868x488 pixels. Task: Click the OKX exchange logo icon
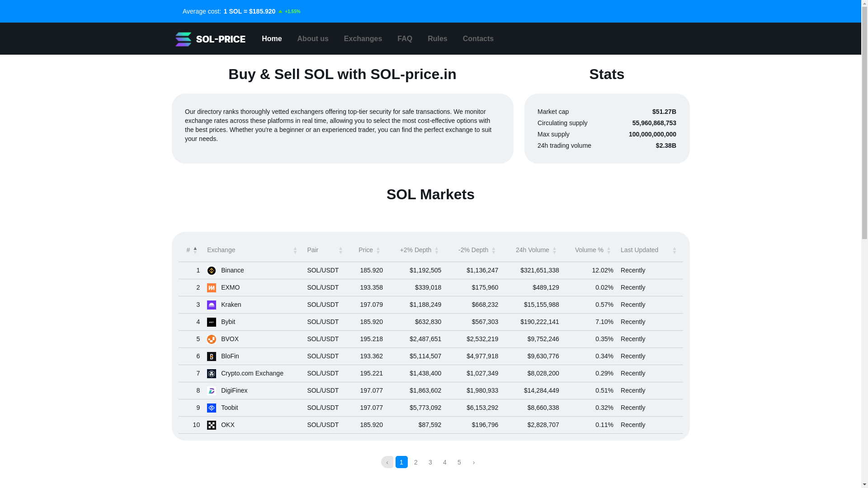pyautogui.click(x=212, y=425)
